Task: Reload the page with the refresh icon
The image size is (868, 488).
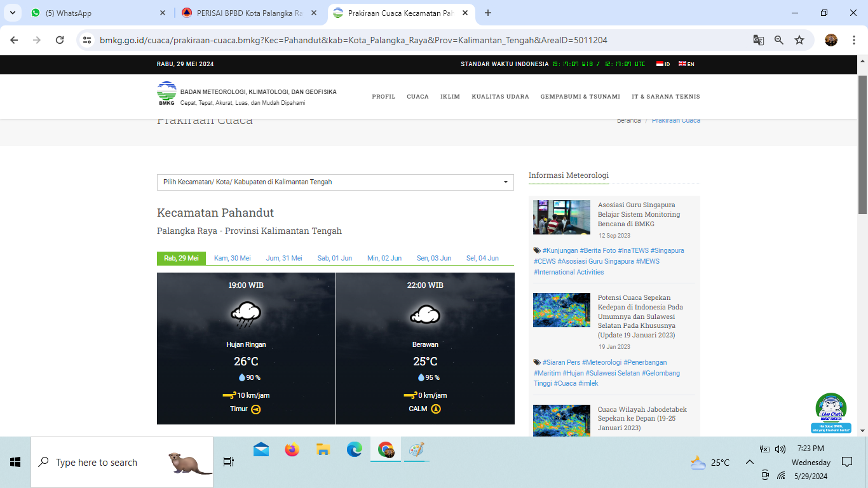Action: pos(60,40)
